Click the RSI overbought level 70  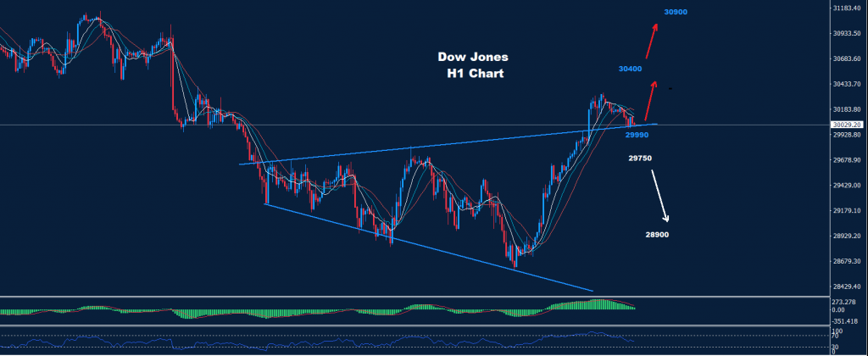(837, 336)
